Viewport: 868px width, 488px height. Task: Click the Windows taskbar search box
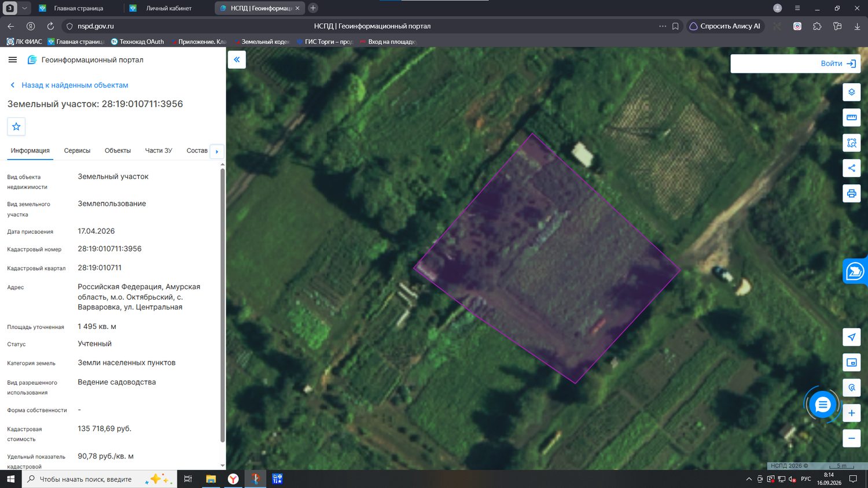point(98,479)
